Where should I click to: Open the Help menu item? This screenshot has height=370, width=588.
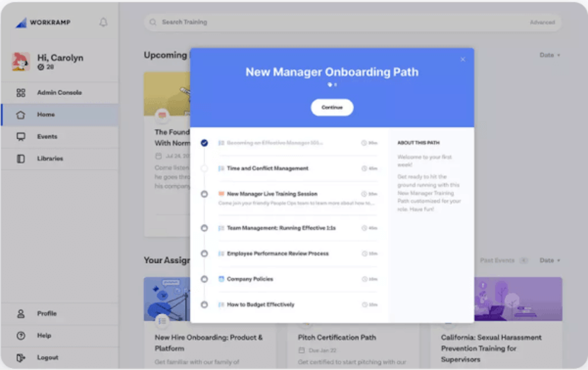pyautogui.click(x=59, y=336)
